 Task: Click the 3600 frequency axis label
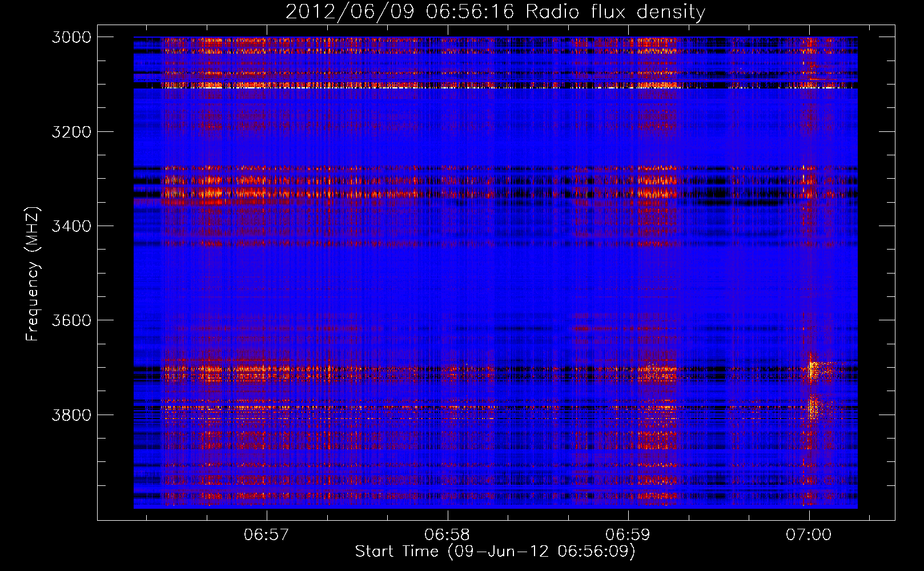71,320
